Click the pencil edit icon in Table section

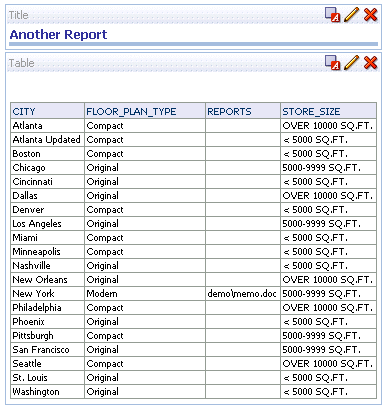coord(351,63)
